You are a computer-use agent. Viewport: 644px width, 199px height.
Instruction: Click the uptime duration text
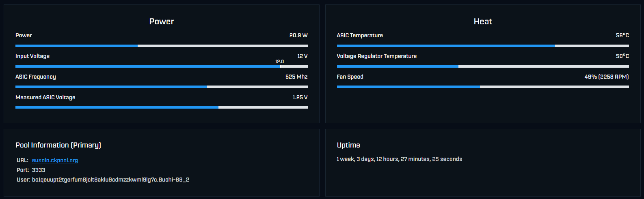tap(400, 159)
